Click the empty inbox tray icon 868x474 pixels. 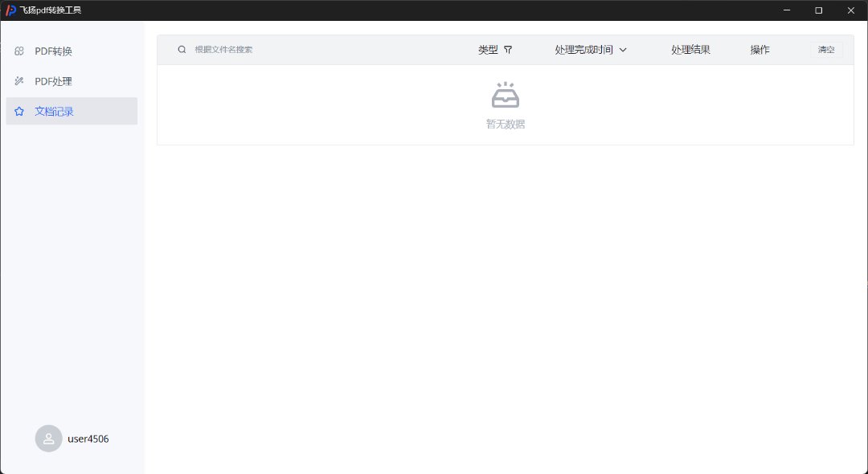coord(506,96)
